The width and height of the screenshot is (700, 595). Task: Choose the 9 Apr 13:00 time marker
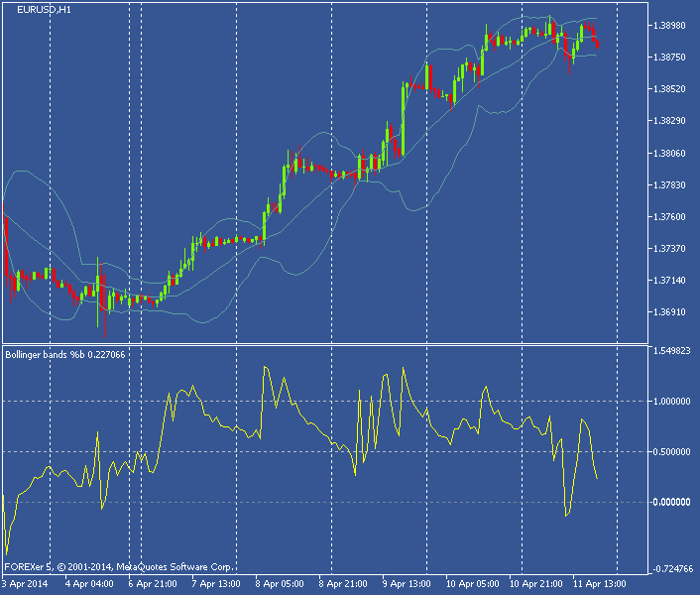click(x=407, y=584)
